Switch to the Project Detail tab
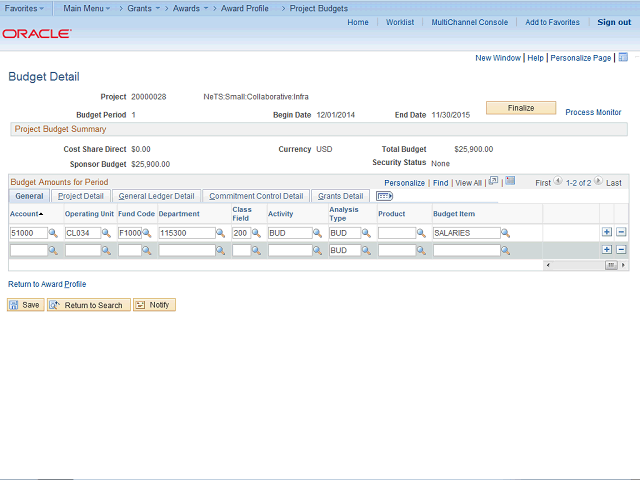The image size is (640, 480). [80, 196]
